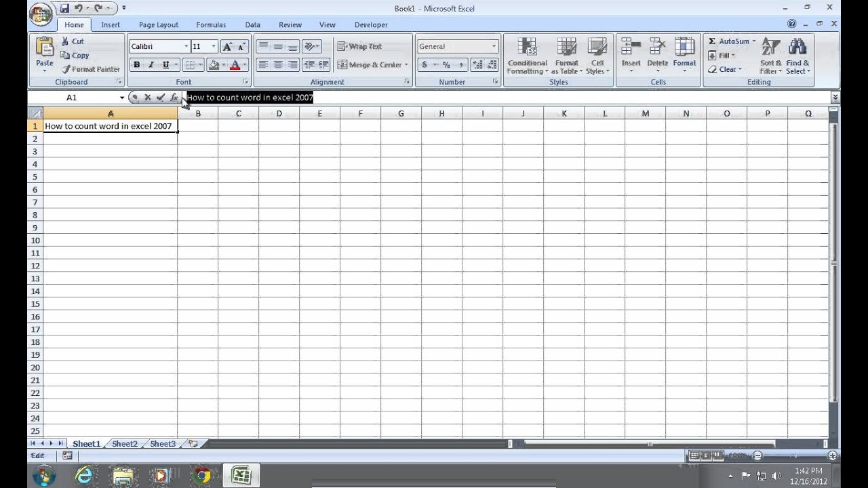Toggle Wrap Text on
This screenshot has width=868, height=488.
click(359, 47)
